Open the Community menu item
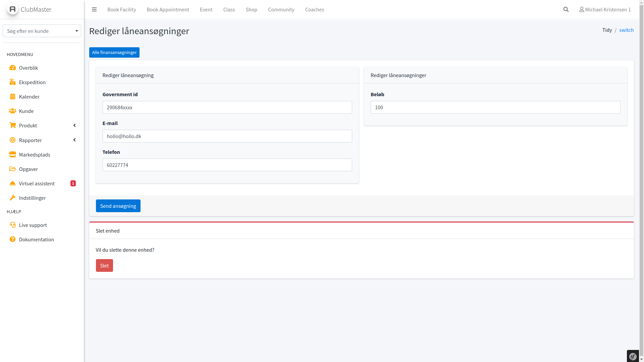Image resolution: width=644 pixels, height=362 pixels. (281, 9)
